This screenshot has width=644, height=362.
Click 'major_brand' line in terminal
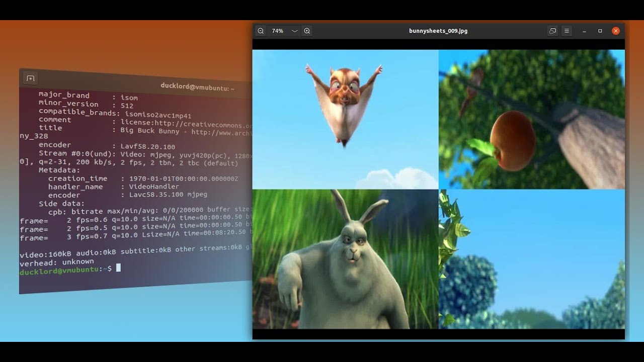pyautogui.click(x=88, y=96)
